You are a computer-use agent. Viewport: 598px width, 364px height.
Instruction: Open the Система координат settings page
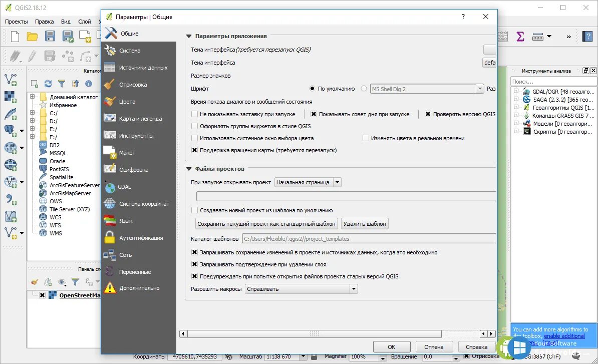[x=144, y=204]
